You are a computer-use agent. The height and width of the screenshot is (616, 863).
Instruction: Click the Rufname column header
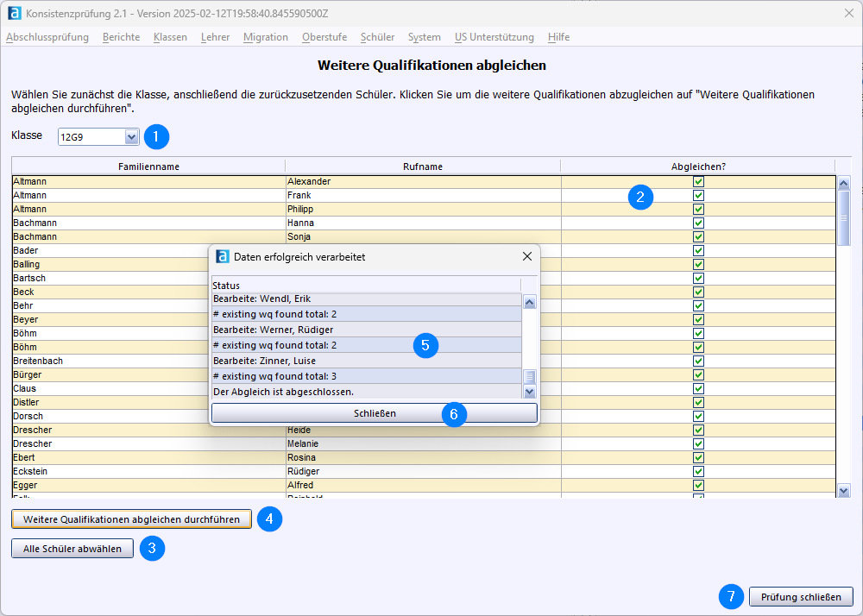point(423,167)
